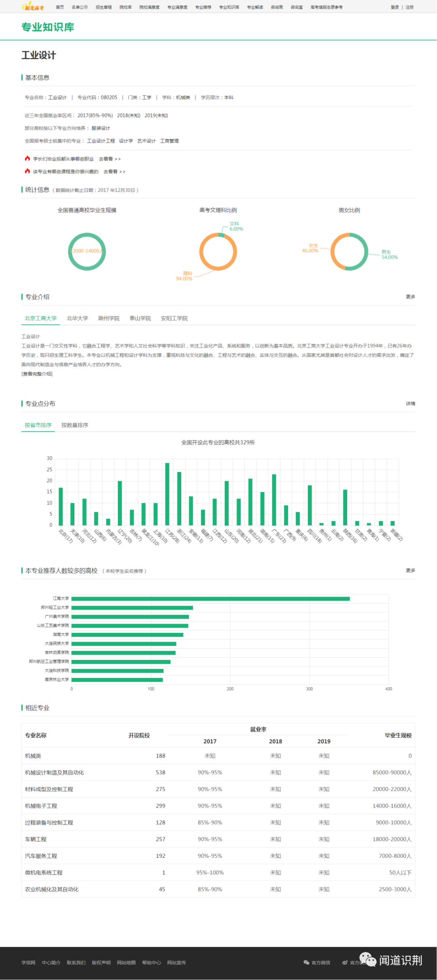Open the 设计学 postgraduate major link
This screenshot has width=437, height=980.
[x=126, y=141]
